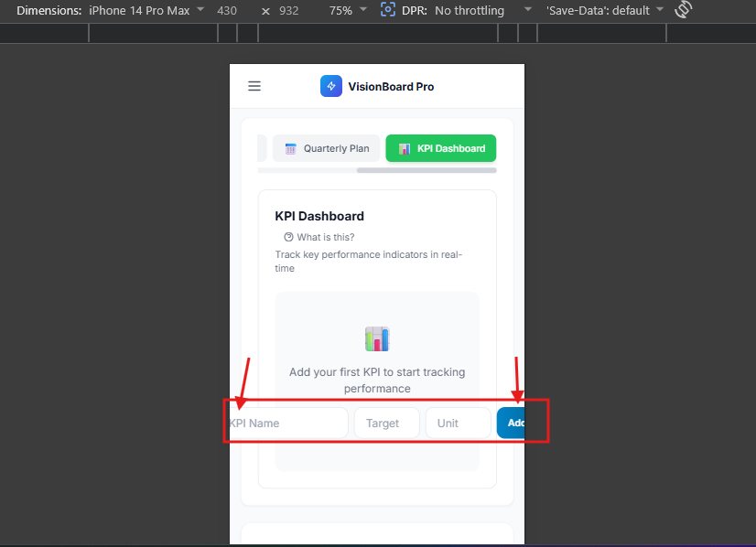Click the Quarterly Plan calendar icon

290,149
